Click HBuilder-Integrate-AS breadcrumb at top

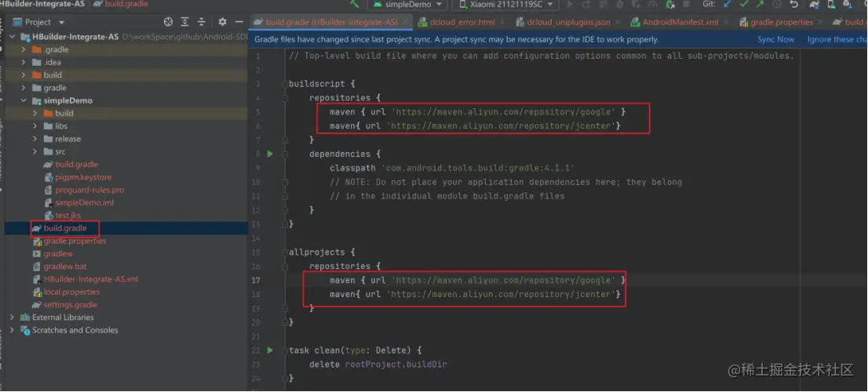click(42, 4)
